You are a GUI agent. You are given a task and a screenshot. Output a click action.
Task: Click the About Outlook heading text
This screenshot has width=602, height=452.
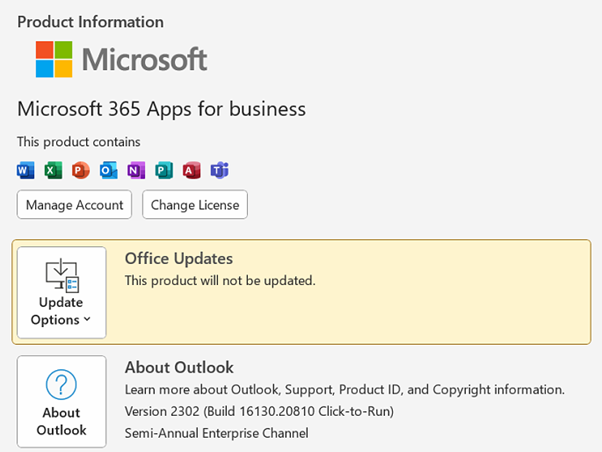click(x=179, y=368)
